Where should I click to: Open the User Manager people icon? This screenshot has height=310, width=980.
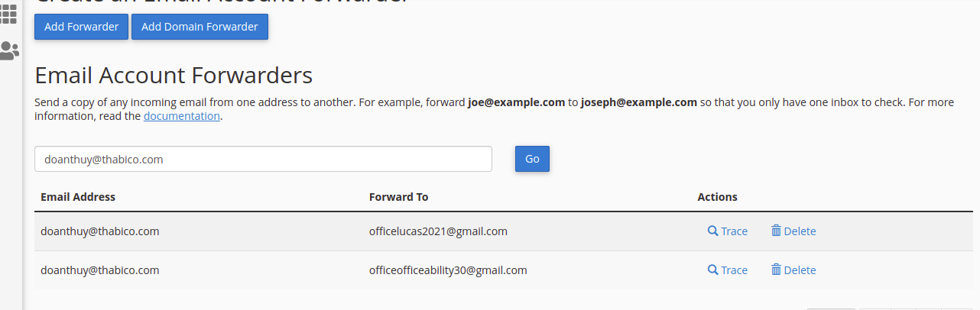(x=9, y=51)
